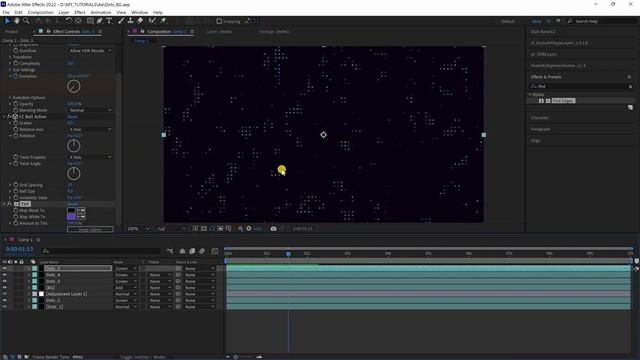Open blend mode dropdown for BG layer
The width and height of the screenshot is (640, 360).
[125, 288]
